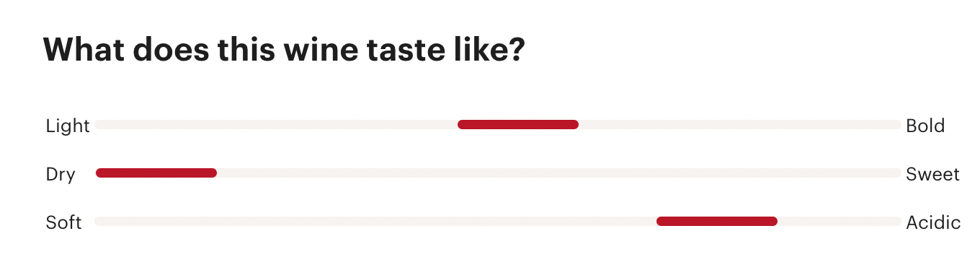Screen dimensions: 980x270
Task: Click the question mark ending the heading
Action: coord(516,50)
